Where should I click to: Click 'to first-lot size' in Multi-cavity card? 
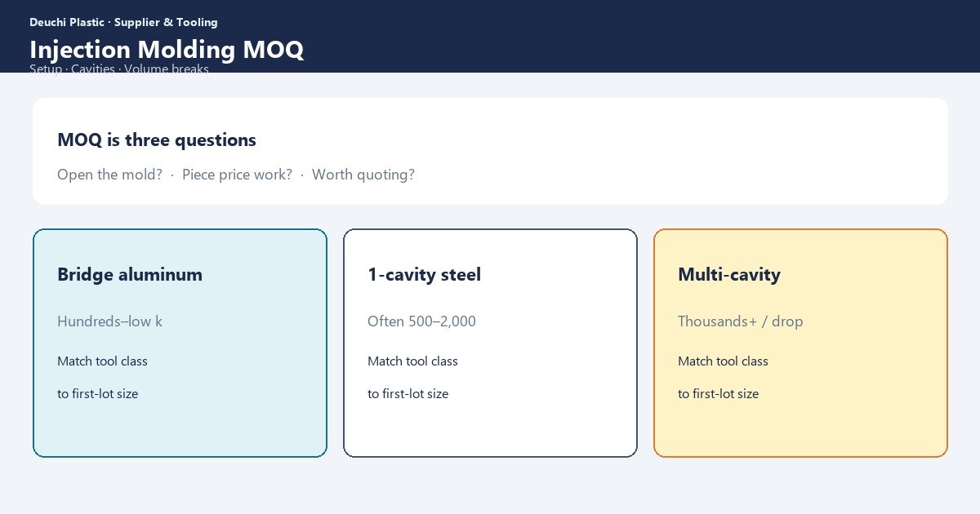[x=718, y=394]
